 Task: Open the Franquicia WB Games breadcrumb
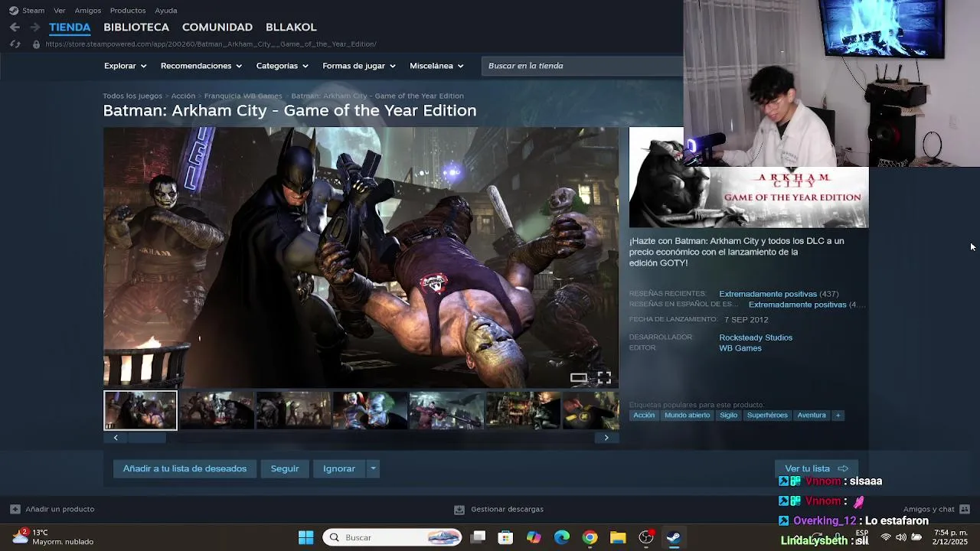point(243,96)
